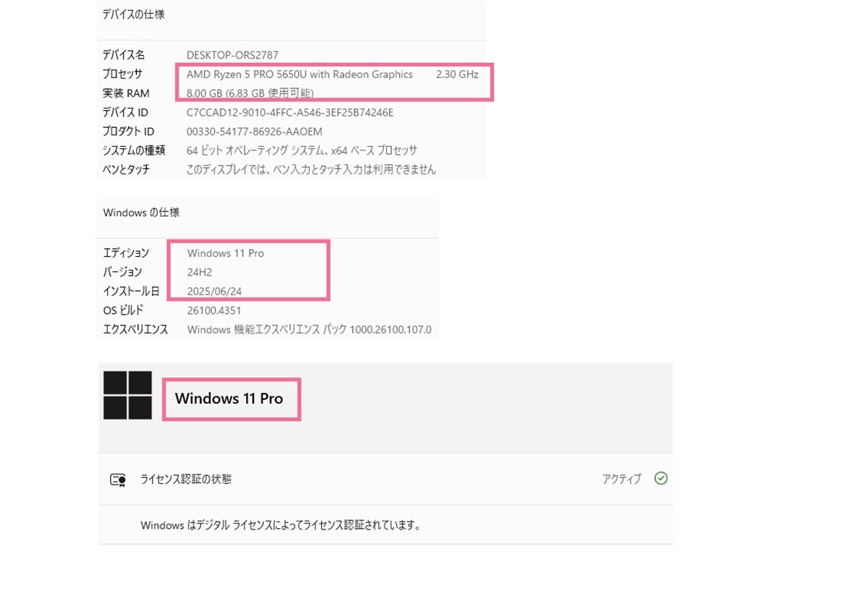Click the Windows の仕様 section header

[x=141, y=213]
